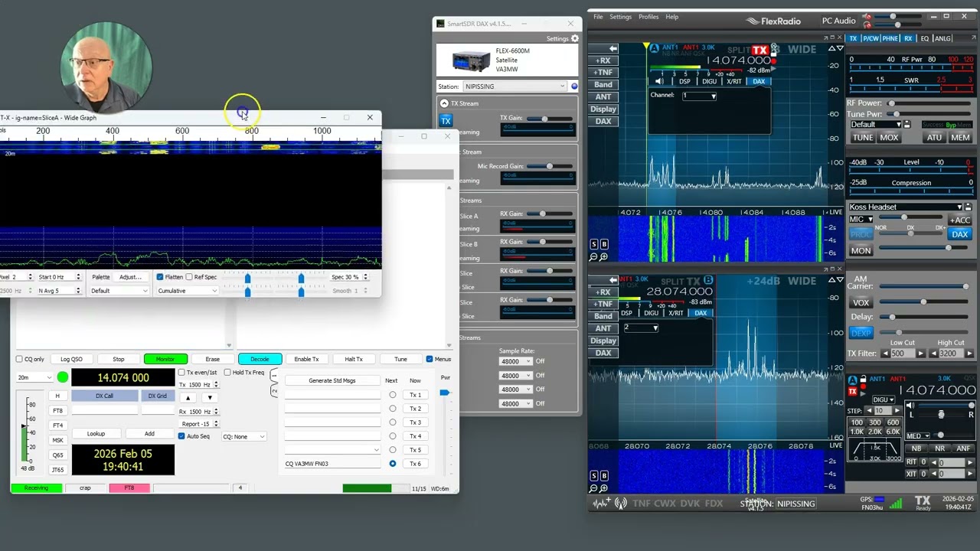Click the B button on top panadapter

[604, 244]
